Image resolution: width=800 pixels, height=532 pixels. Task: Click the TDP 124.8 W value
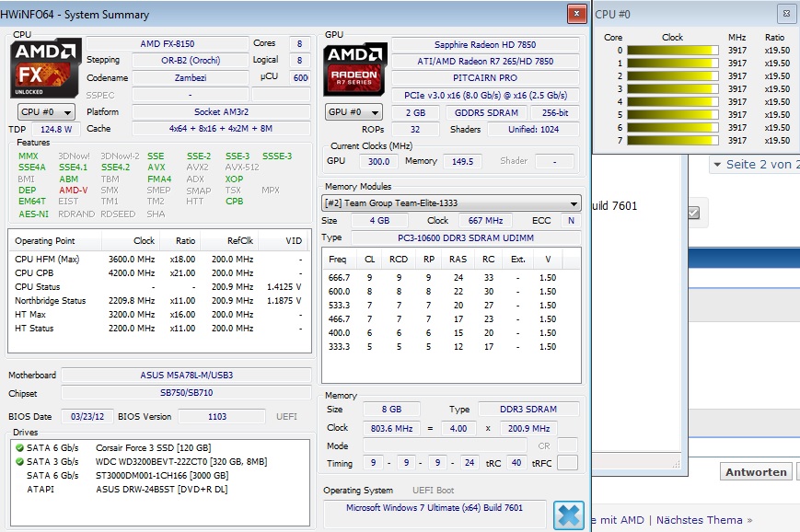[56, 130]
